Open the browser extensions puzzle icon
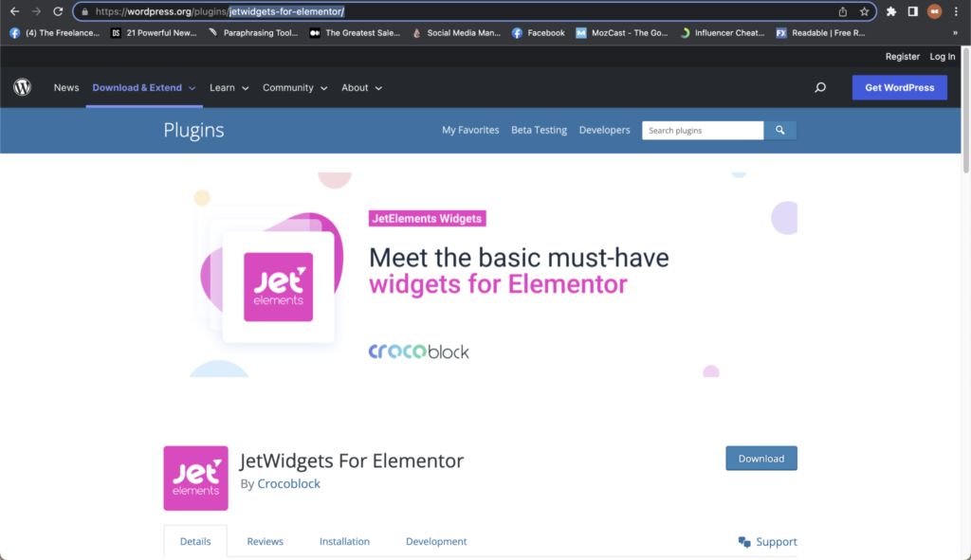This screenshot has width=971, height=560. pos(891,11)
